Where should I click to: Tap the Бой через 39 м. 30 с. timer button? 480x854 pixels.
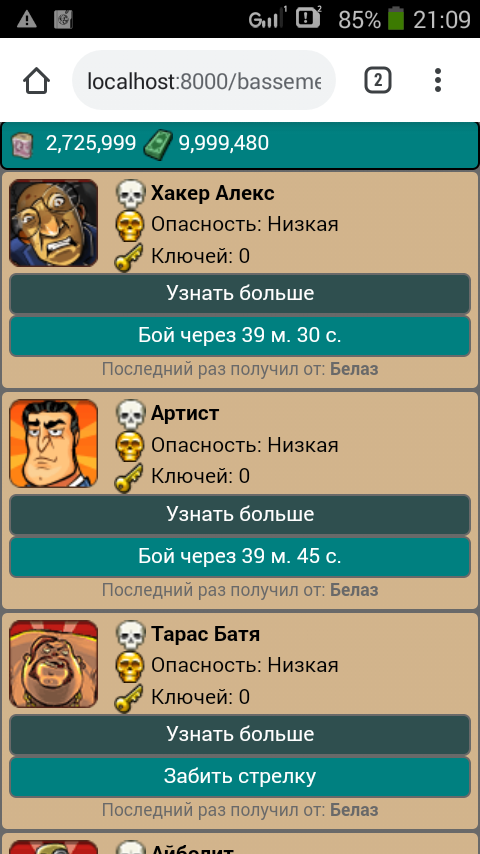(x=240, y=336)
